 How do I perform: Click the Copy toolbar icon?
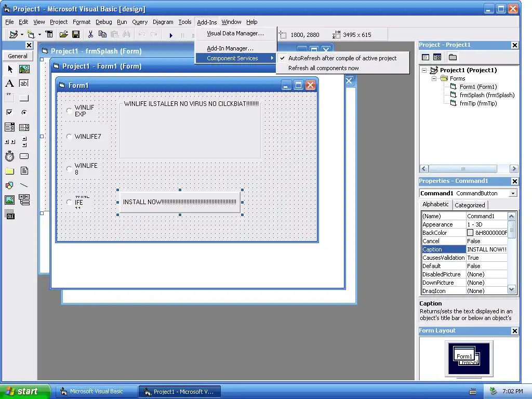[102, 34]
